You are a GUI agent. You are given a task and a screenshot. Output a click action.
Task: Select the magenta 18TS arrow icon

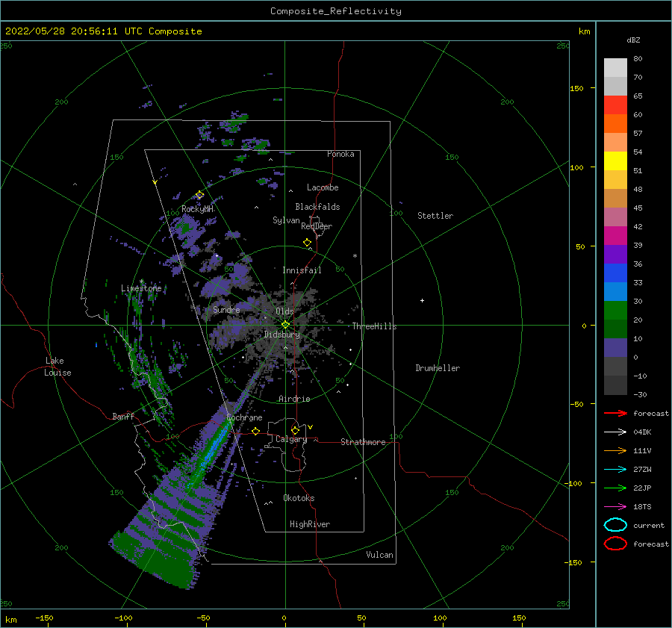pyautogui.click(x=615, y=507)
